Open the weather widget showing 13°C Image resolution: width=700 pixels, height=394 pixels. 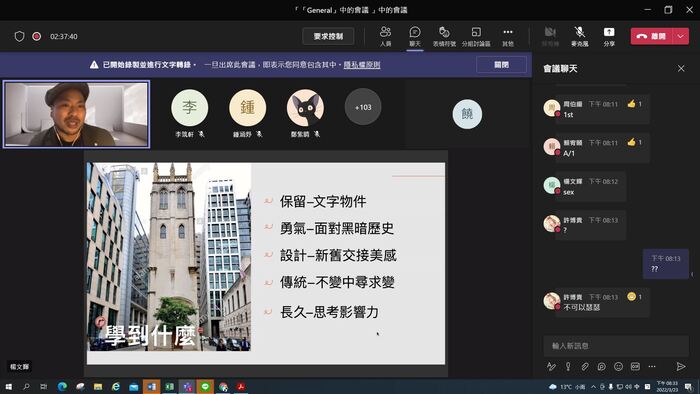567,387
